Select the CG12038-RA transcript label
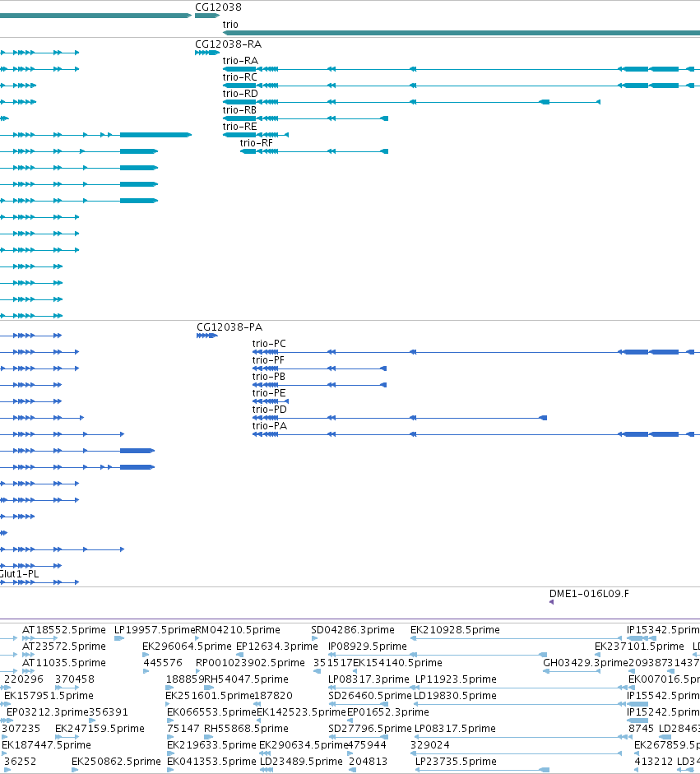 coord(228,44)
